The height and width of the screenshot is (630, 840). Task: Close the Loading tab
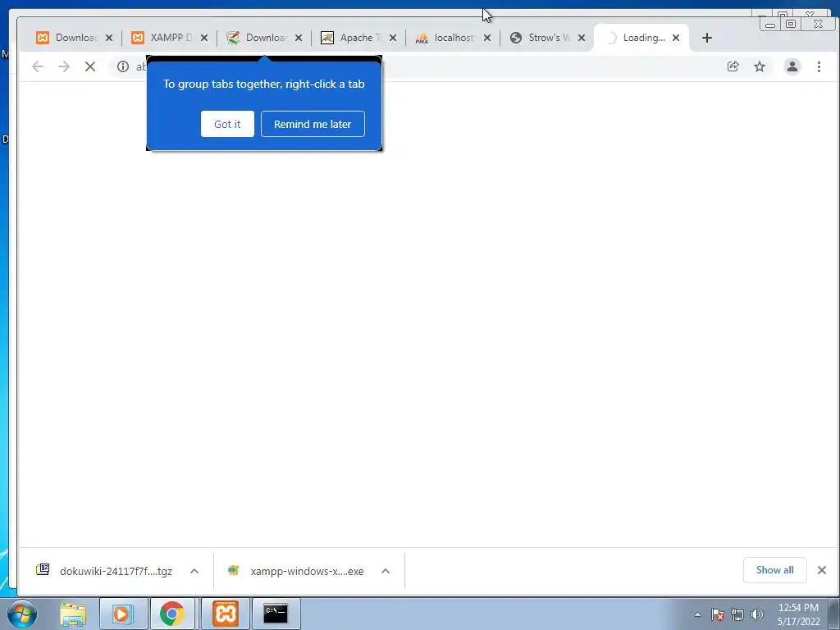pos(676,38)
